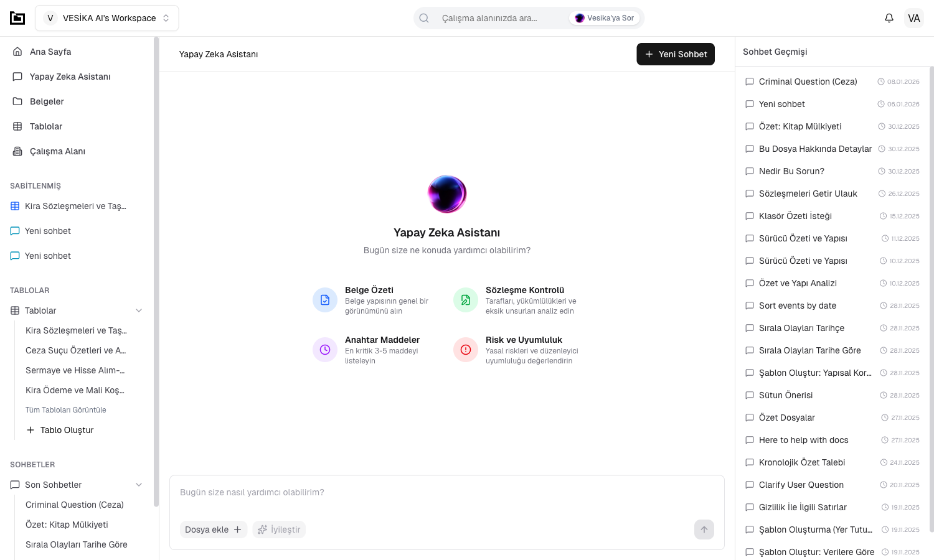The height and width of the screenshot is (560, 934).
Task: Click the search magnifier icon
Action: (424, 18)
